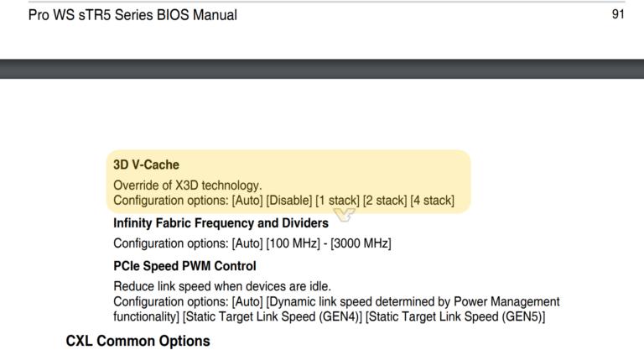This screenshot has width=644, height=350.
Task: Click the [2 stack] configuration option
Action: point(384,201)
